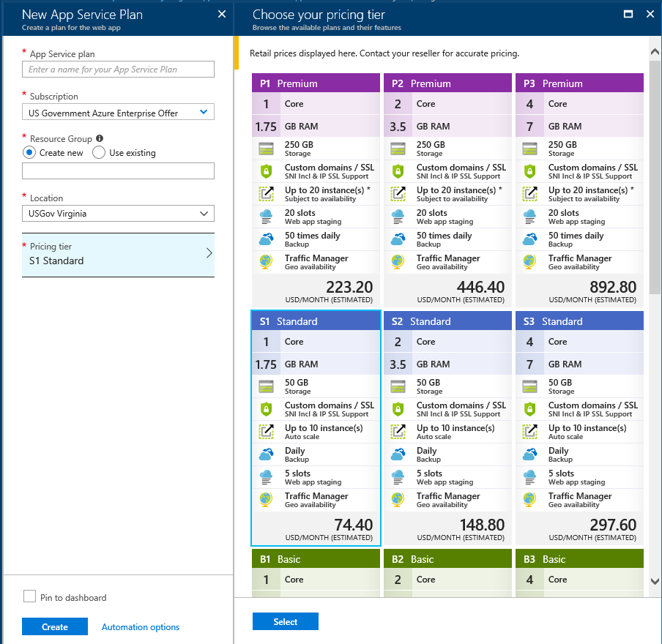Click the staging slots icon in the P1 Premium card
Image resolution: width=662 pixels, height=644 pixels.
pos(266,217)
